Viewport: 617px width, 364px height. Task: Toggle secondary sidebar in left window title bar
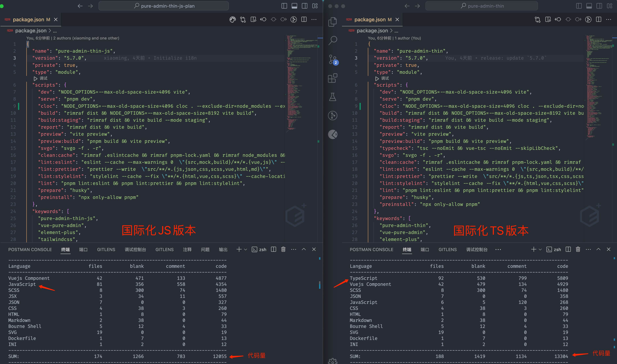coord(305,6)
